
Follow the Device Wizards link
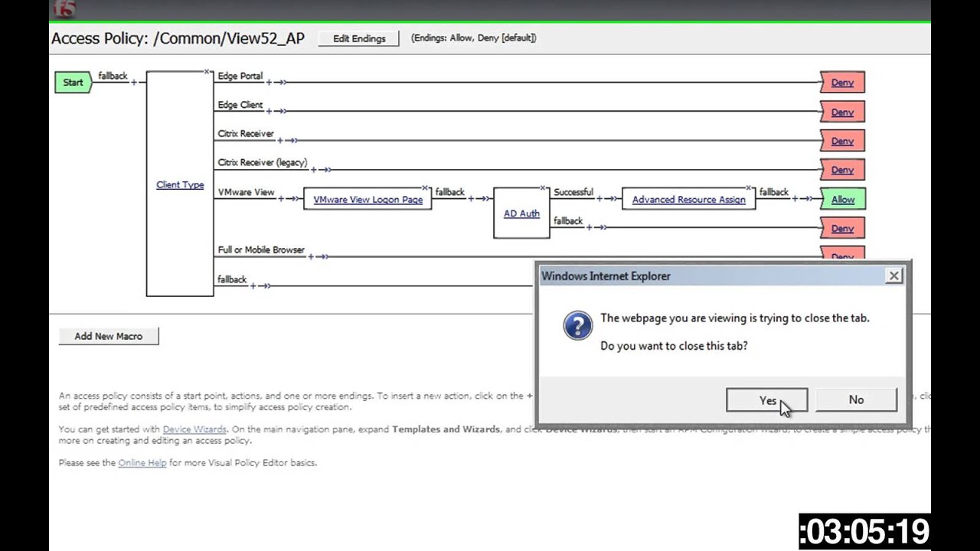point(194,429)
